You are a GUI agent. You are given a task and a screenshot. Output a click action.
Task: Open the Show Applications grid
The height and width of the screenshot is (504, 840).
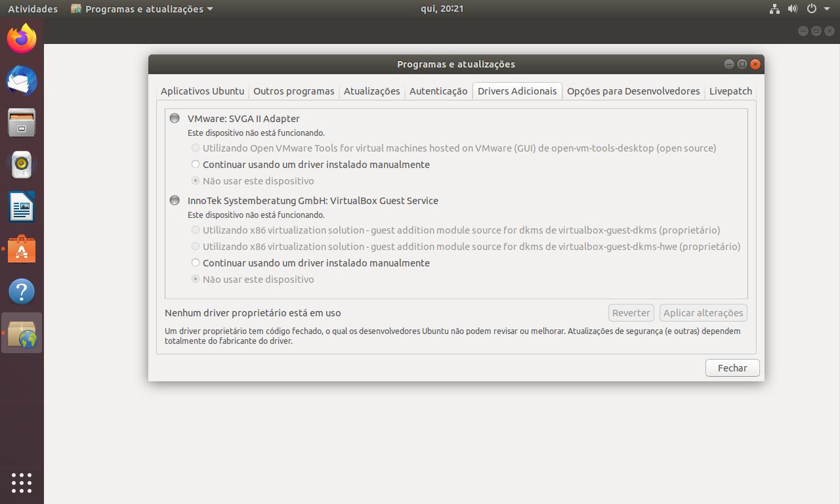click(22, 483)
